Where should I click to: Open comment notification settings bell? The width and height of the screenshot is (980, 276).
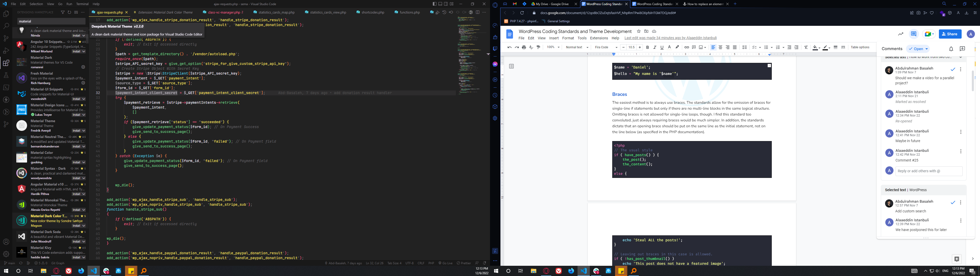951,49
